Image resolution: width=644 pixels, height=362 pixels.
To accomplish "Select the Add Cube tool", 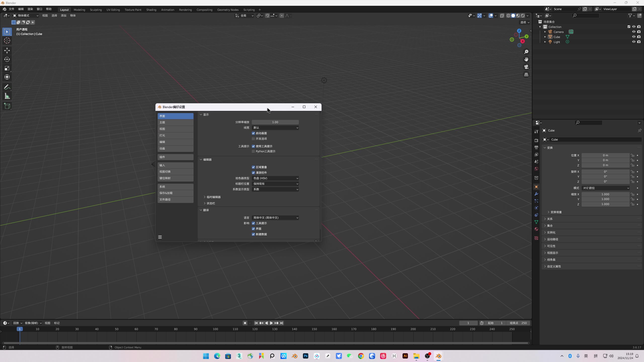I will click(x=7, y=106).
